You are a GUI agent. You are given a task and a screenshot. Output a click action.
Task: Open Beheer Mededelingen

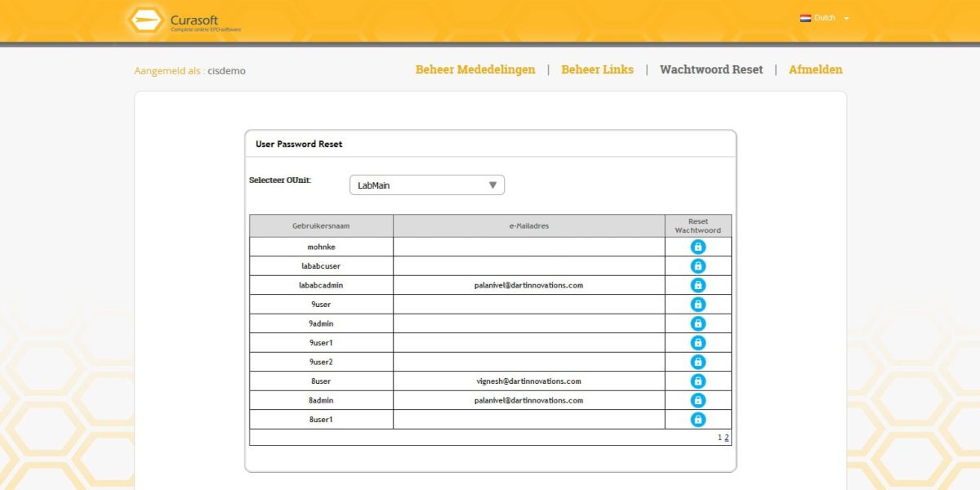pyautogui.click(x=475, y=69)
